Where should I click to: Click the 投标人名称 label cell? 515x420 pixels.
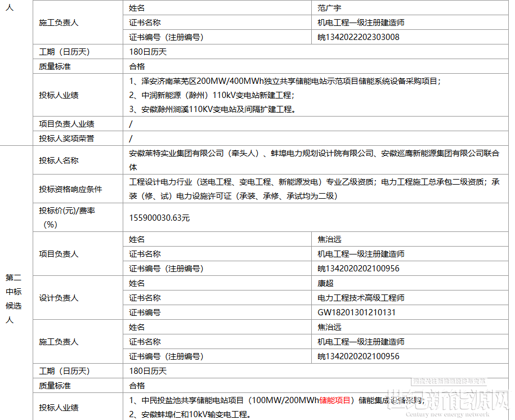(x=59, y=160)
